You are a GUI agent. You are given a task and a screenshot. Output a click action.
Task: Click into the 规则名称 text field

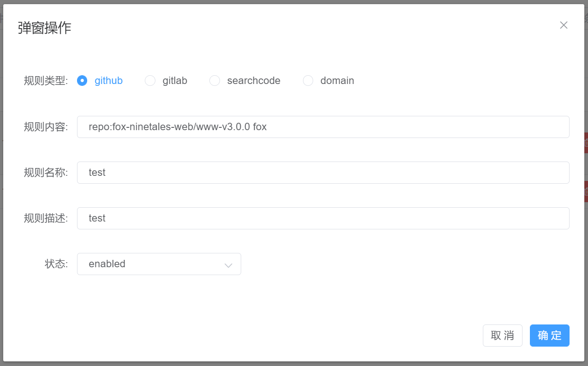(x=323, y=173)
